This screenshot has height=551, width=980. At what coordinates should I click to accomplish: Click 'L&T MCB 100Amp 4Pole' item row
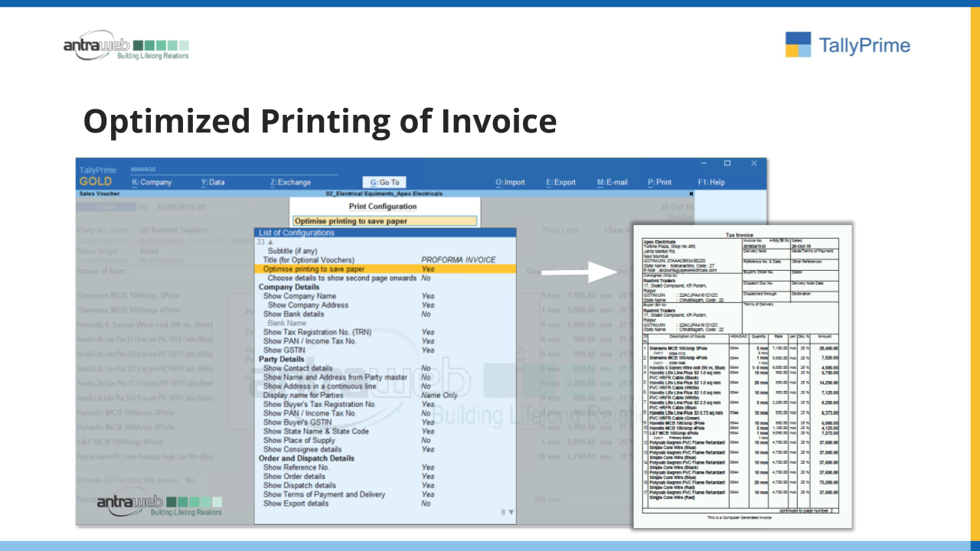120,442
